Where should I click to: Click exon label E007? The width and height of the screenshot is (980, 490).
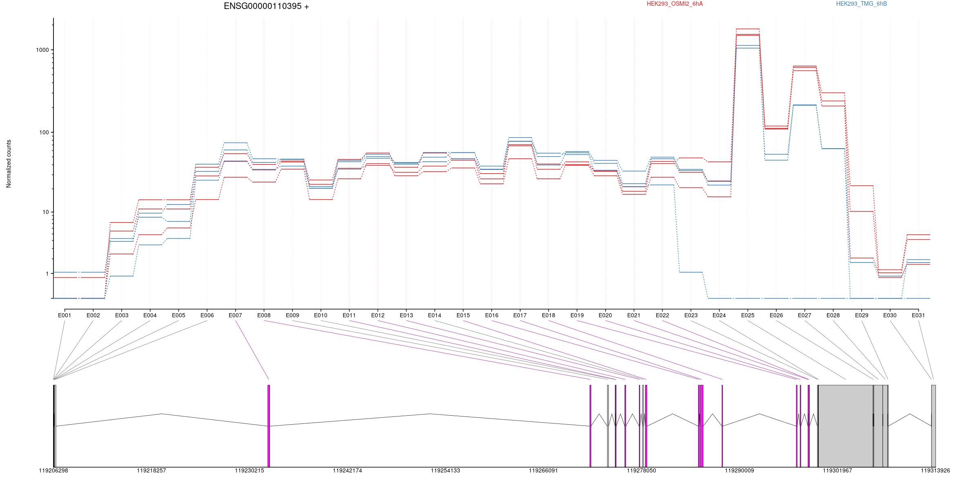(235, 315)
